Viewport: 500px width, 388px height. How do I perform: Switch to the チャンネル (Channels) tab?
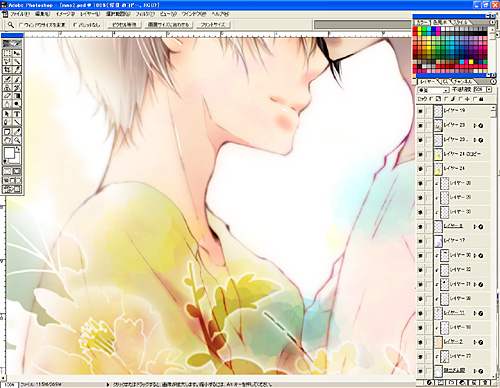(463, 82)
